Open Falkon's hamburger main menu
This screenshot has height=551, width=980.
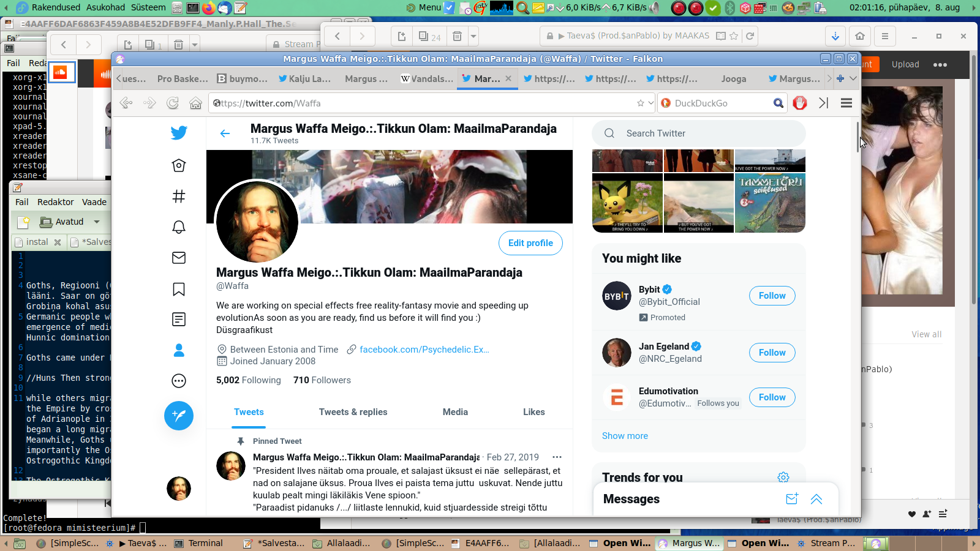[x=846, y=103]
